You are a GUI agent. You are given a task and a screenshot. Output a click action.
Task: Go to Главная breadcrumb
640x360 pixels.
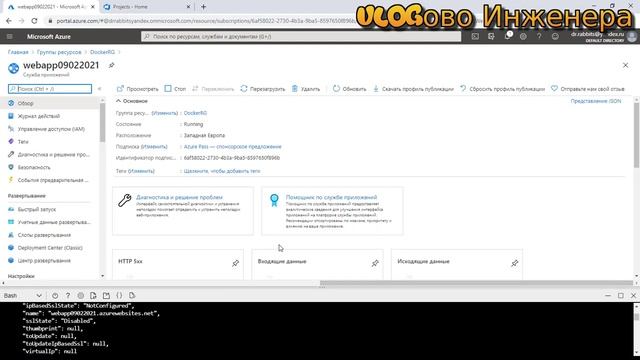coord(18,52)
